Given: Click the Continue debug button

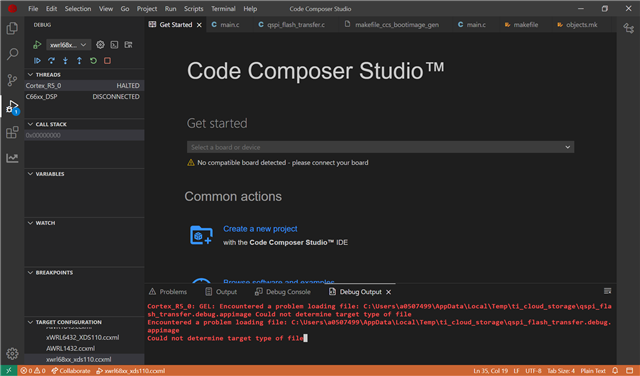Looking at the screenshot, I should (37, 61).
